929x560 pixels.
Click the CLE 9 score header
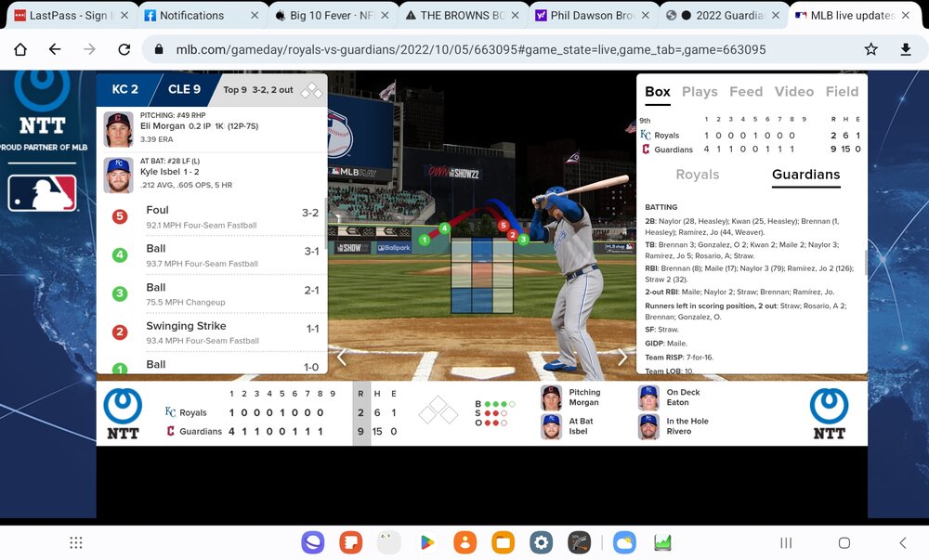[x=184, y=89]
